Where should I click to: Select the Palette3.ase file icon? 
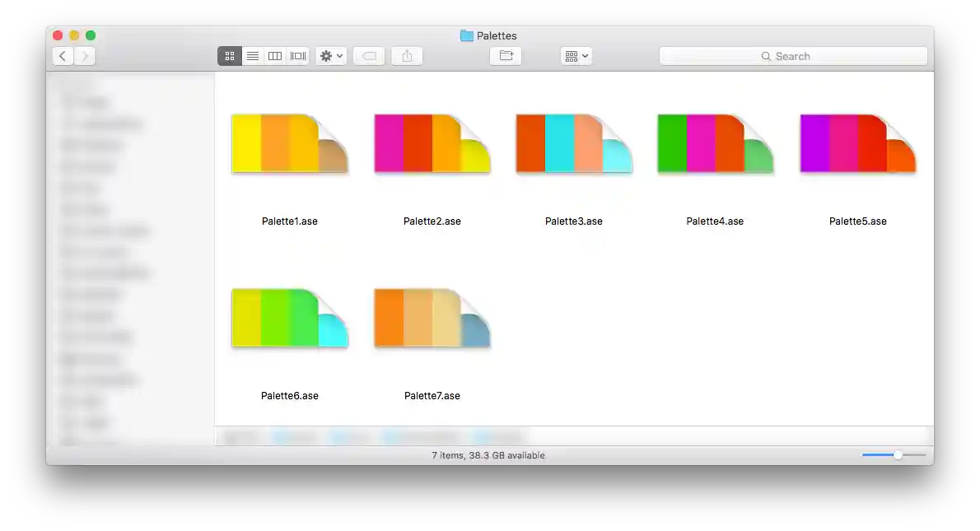(x=574, y=144)
